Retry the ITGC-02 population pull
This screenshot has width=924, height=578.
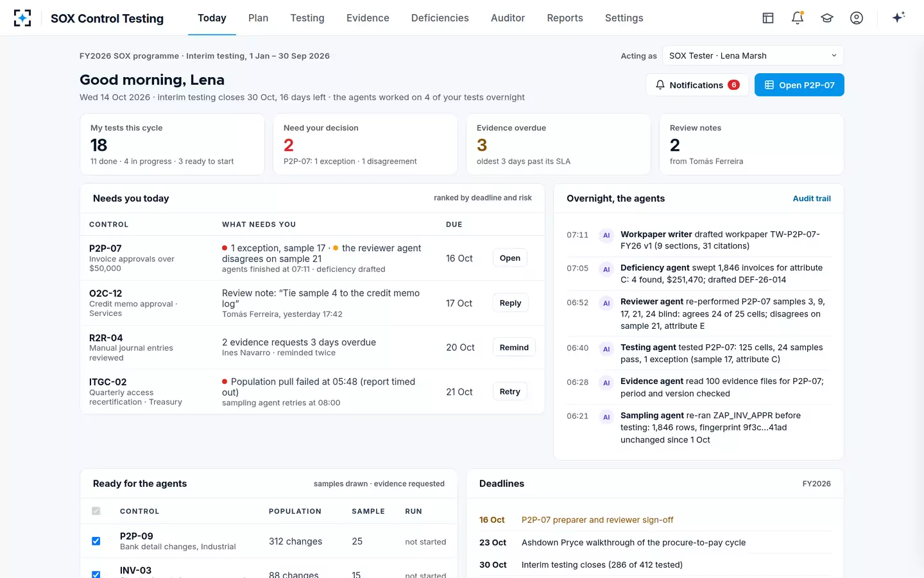[510, 392]
